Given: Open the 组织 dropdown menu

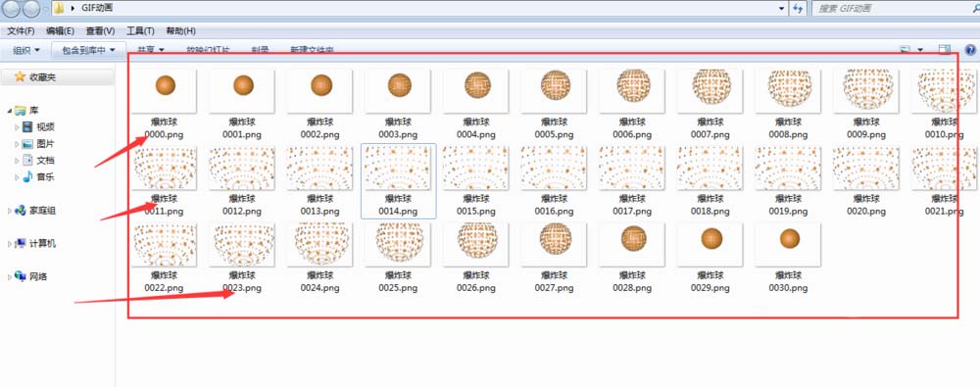Looking at the screenshot, I should pyautogui.click(x=26, y=50).
